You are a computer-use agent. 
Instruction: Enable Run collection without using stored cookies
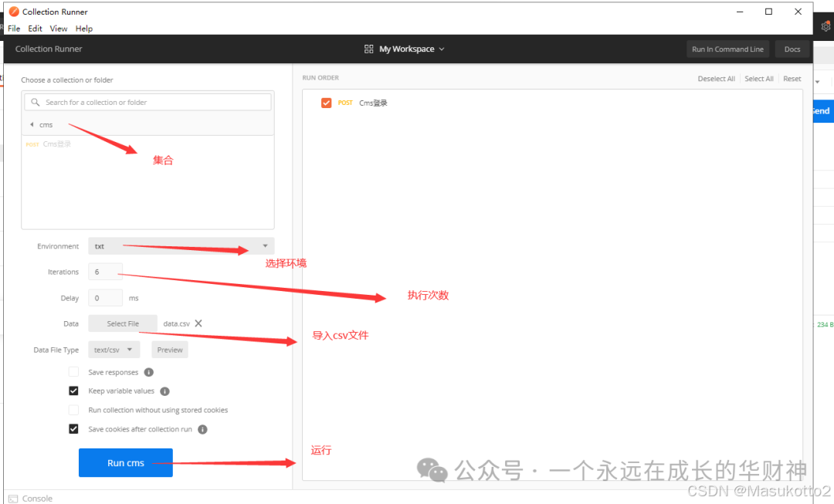[x=73, y=410]
